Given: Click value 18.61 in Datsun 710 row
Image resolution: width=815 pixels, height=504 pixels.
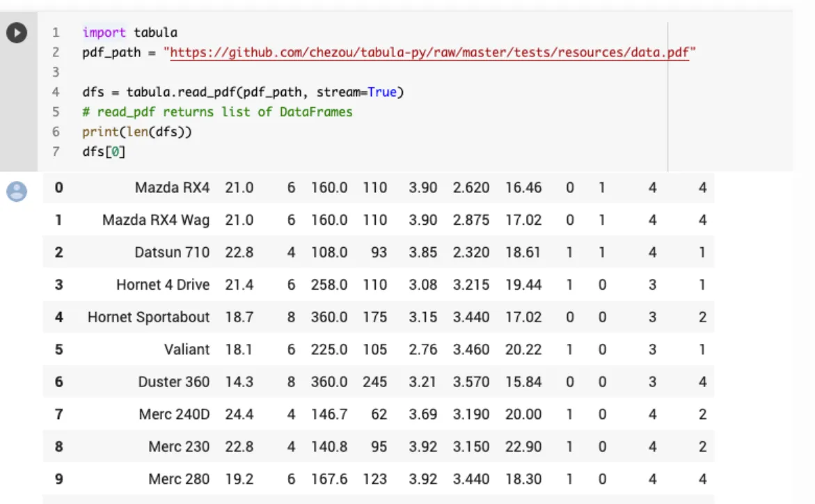Looking at the screenshot, I should tap(523, 252).
